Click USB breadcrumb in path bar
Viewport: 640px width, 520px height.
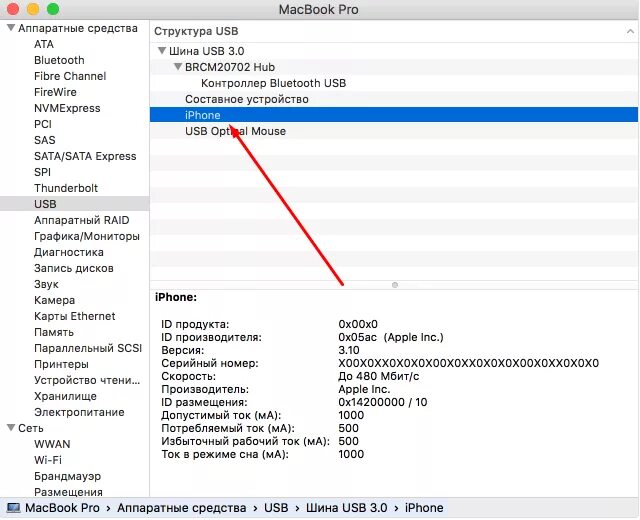coord(276,508)
